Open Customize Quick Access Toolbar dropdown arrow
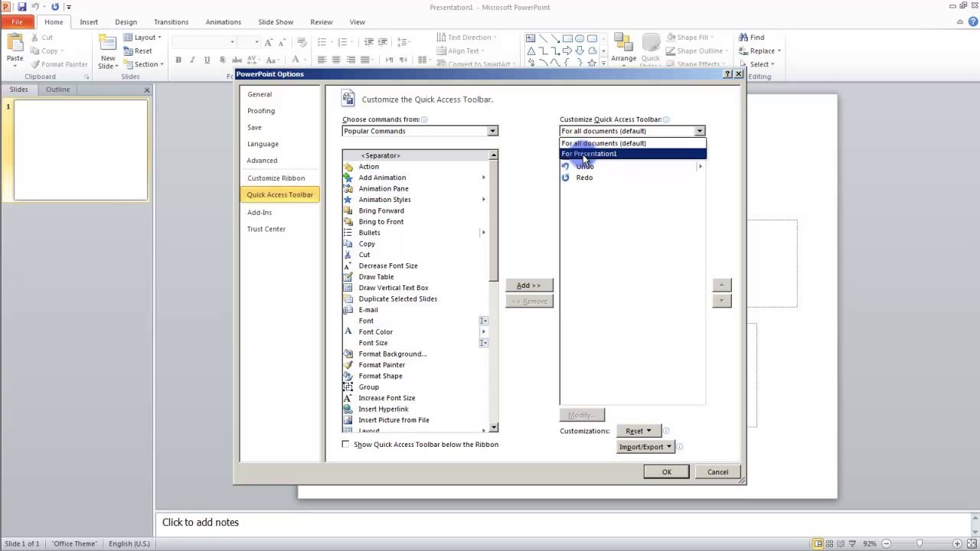980x551 pixels. point(700,131)
